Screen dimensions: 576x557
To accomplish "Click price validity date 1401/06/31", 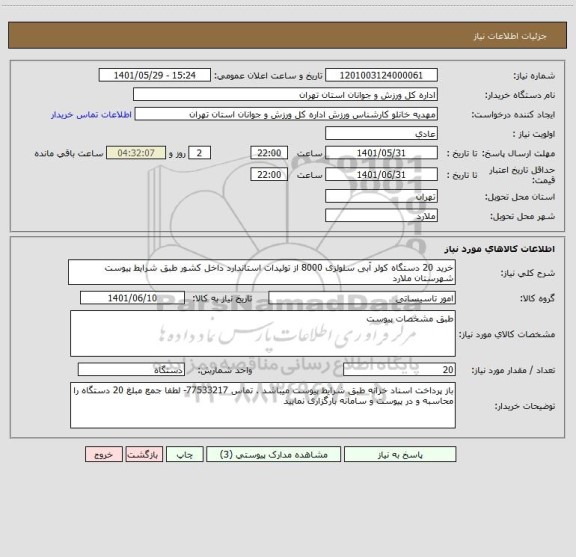I will (x=381, y=175).
